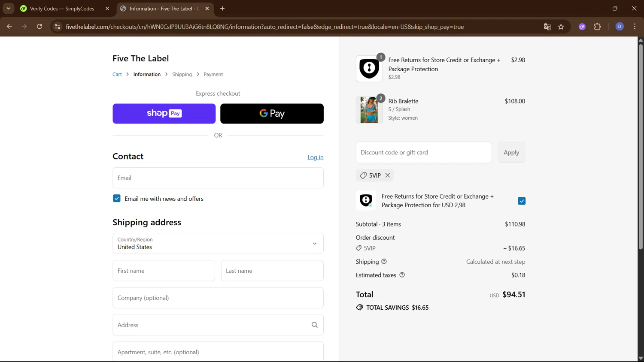The width and height of the screenshot is (644, 362).
Task: Restore down the browser window
Action: 615,8
